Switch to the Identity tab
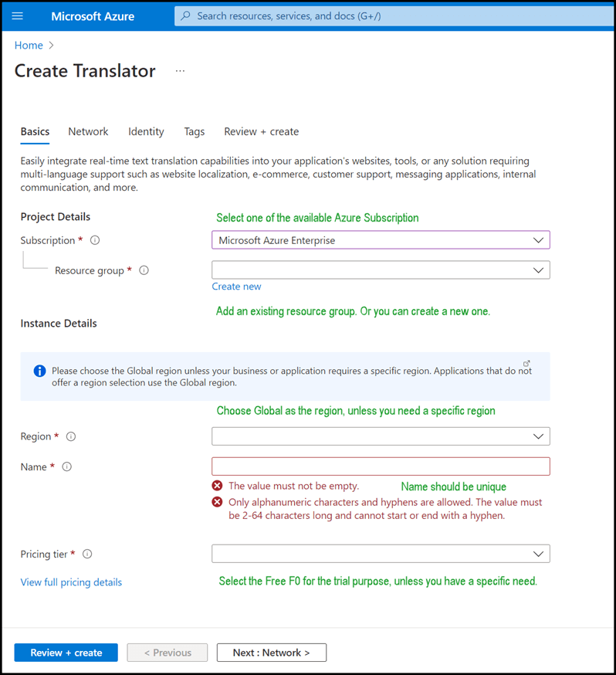This screenshot has width=616, height=675. click(x=146, y=131)
